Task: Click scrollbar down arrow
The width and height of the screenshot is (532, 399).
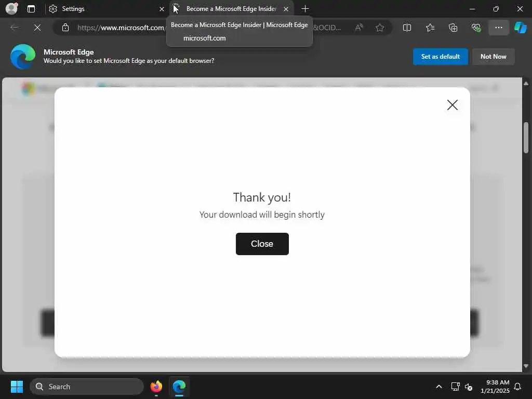Action: click(526, 366)
